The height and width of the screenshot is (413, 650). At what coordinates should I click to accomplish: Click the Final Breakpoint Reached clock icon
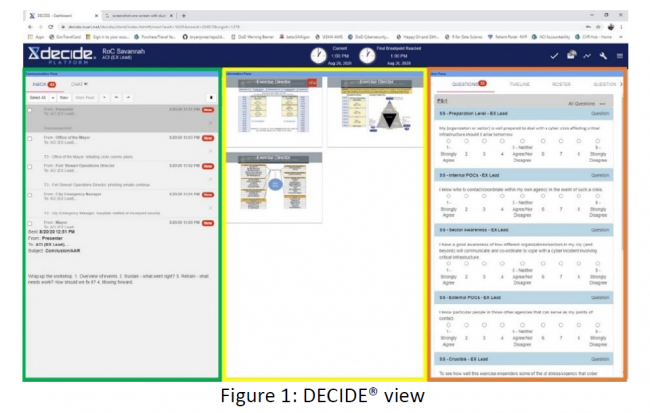pyautogui.click(x=367, y=56)
